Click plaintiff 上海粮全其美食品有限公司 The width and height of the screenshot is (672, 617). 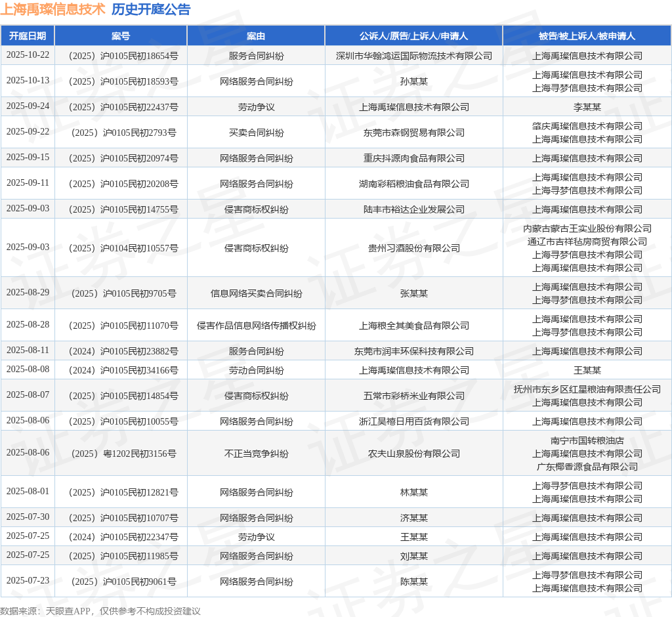click(414, 326)
